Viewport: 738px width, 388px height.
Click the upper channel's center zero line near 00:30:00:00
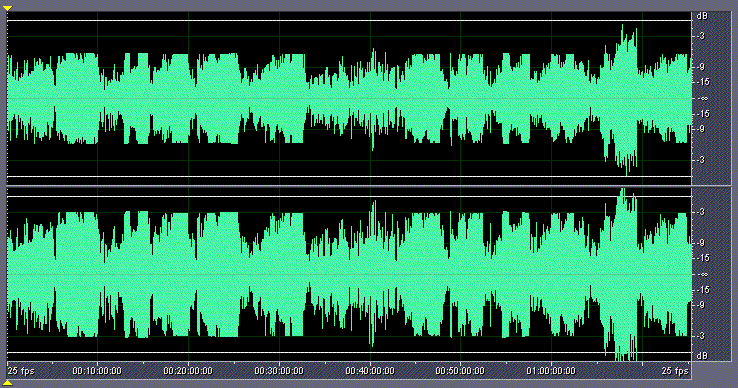279,98
